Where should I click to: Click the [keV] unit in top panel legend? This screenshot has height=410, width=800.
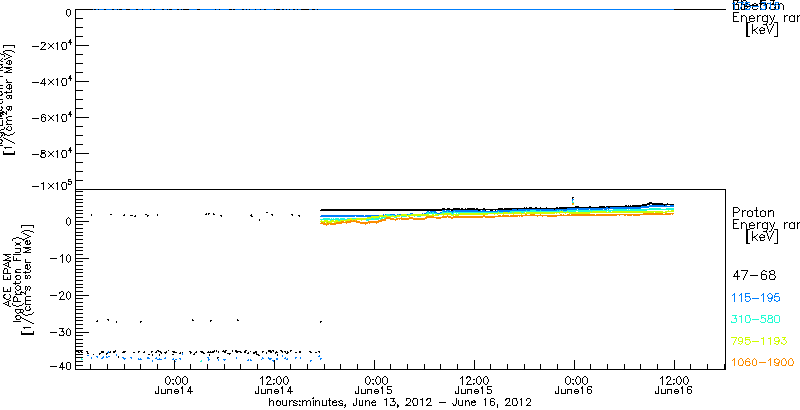pos(762,30)
